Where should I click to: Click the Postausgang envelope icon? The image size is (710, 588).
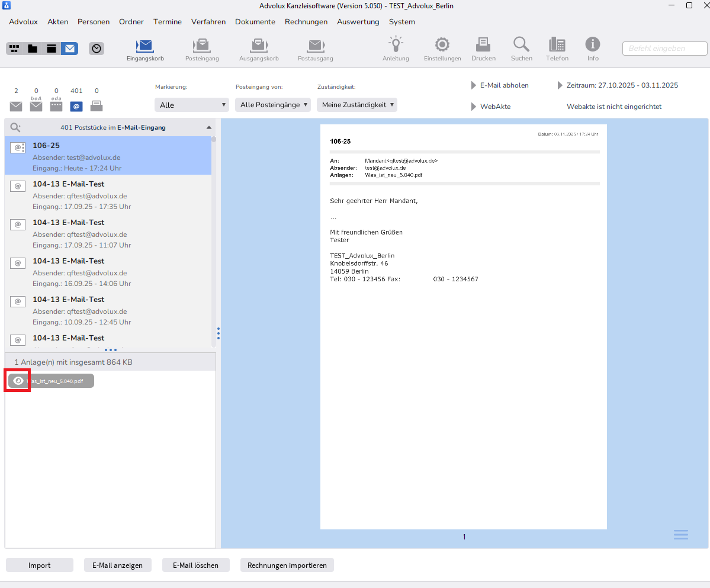[x=316, y=45]
